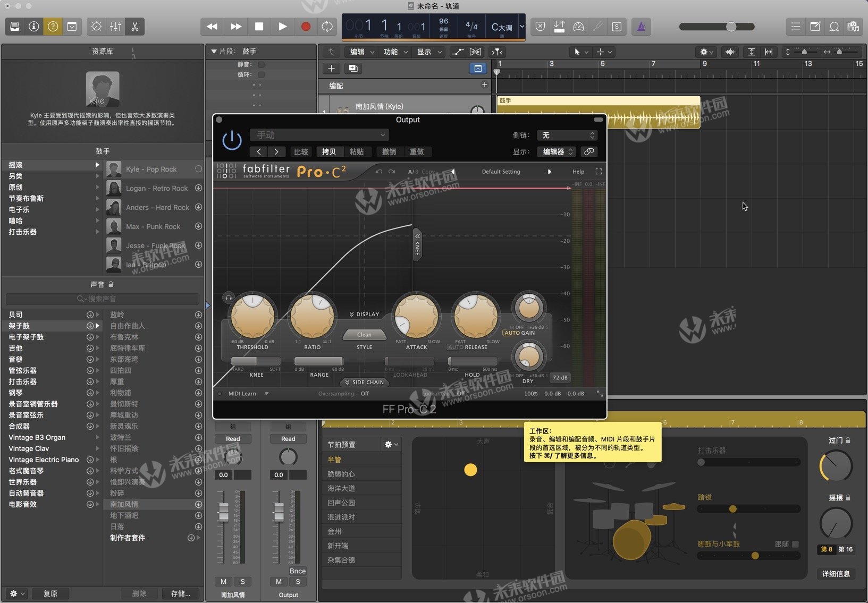Open the 显示 menu in tracks area
The width and height of the screenshot is (868, 603).
[x=429, y=52]
